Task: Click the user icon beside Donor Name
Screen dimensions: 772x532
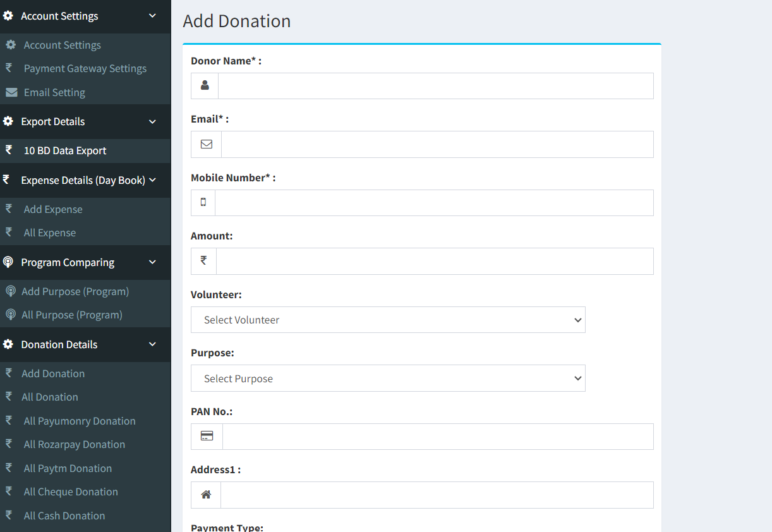Action: (205, 85)
